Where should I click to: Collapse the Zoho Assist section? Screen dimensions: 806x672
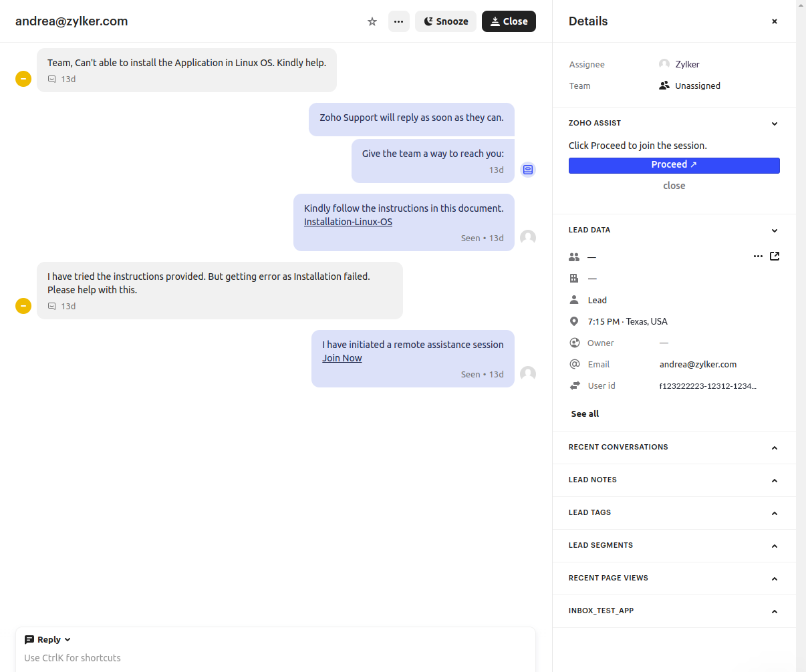coord(775,124)
